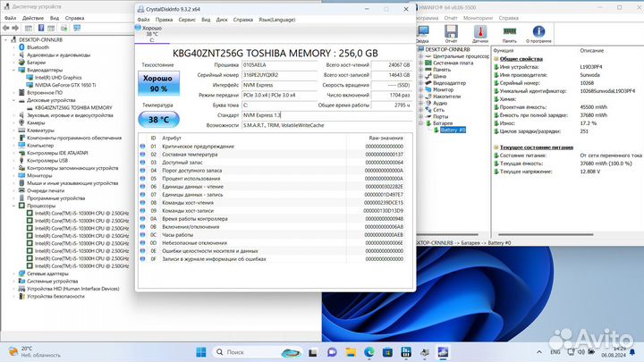Open HWiNFO О программе info icon
Image resolution: width=644 pixels, height=362 pixels.
(538, 31)
